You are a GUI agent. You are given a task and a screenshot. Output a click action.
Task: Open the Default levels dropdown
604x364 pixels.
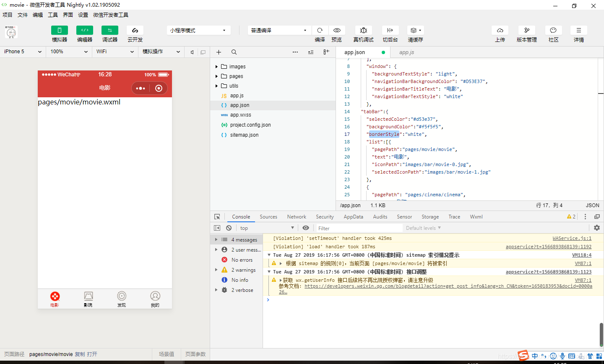[x=423, y=228]
